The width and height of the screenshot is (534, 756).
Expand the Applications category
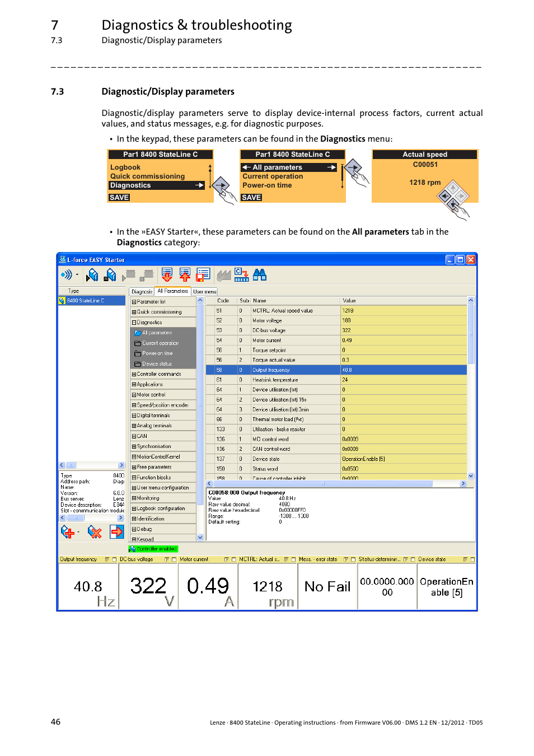coord(134,385)
